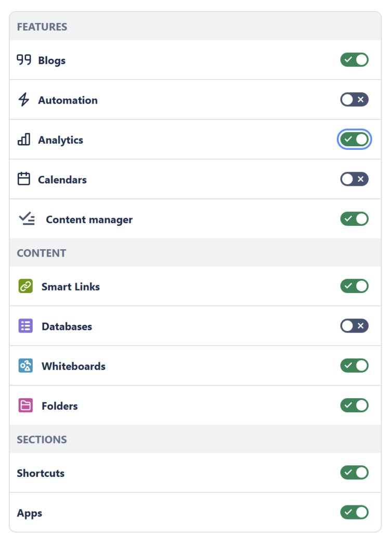This screenshot has height=533, width=392.
Task: Click the Calendars calendar icon
Action: point(24,179)
